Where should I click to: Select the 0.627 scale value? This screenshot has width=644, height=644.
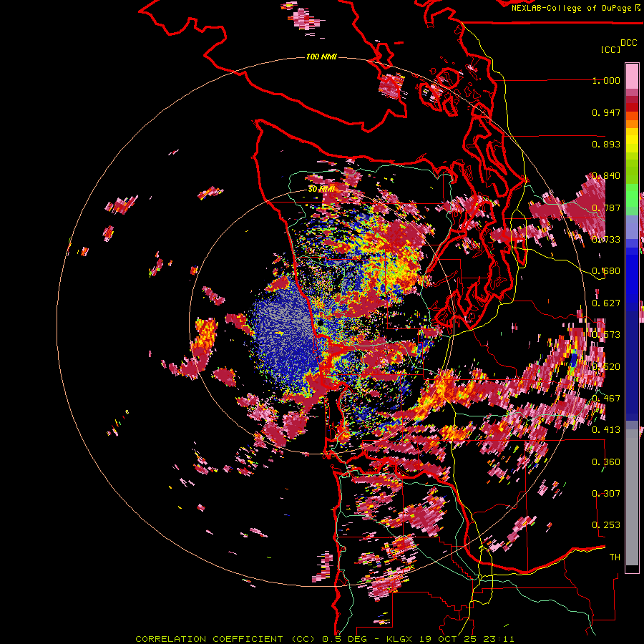[606, 303]
